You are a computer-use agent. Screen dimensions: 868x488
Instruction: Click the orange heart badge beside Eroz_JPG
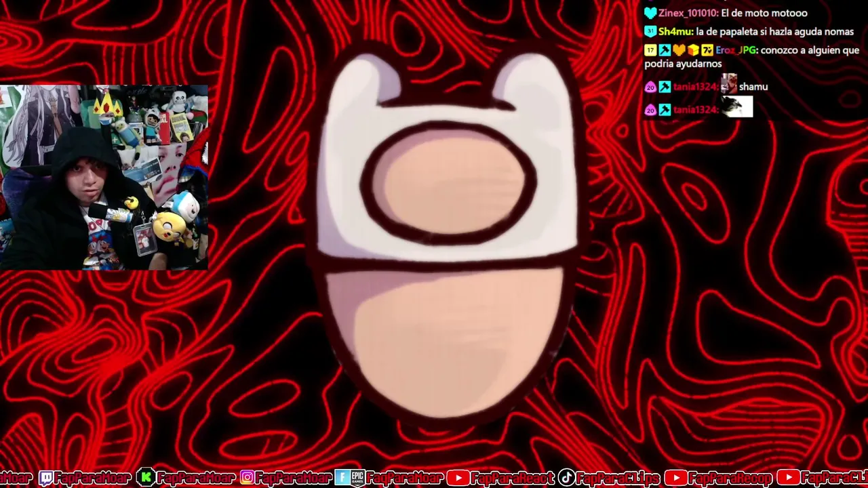(x=679, y=50)
